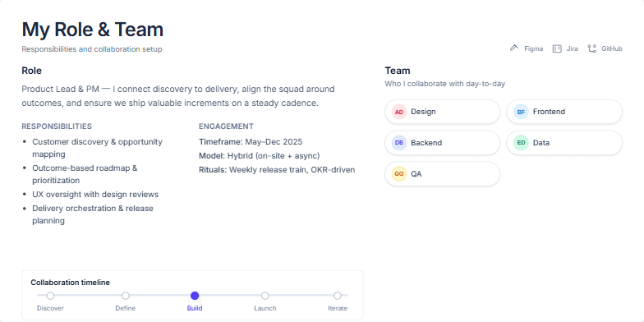Click the Team section heading

[398, 71]
